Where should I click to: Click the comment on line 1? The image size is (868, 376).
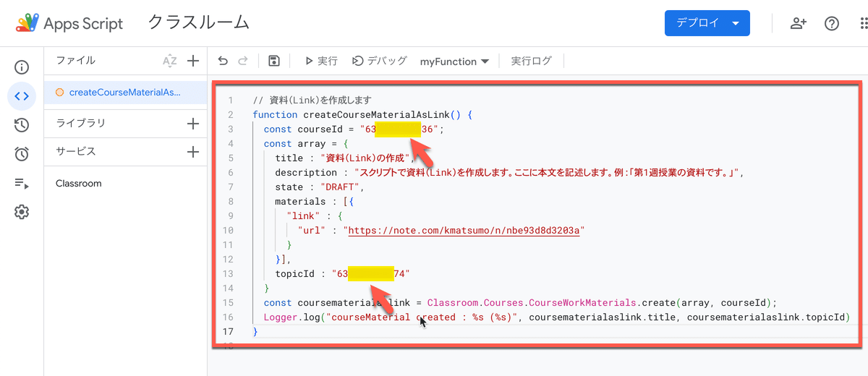pyautogui.click(x=312, y=100)
